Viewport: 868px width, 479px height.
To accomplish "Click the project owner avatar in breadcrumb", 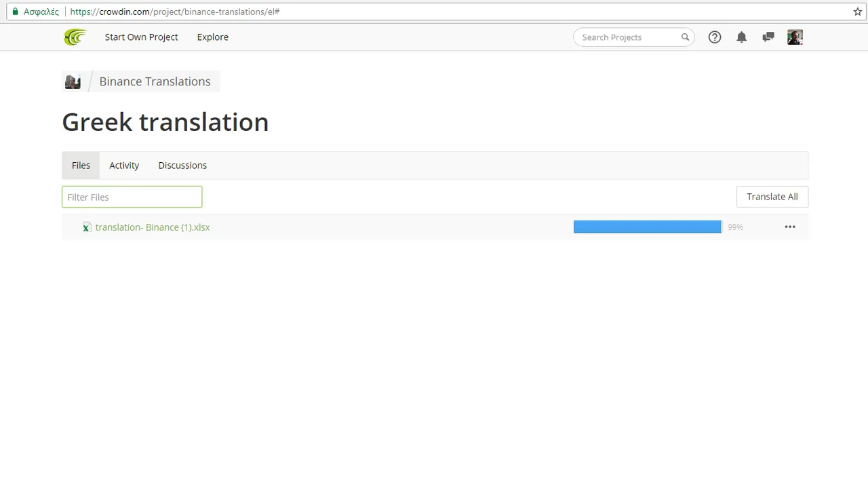I will (x=73, y=81).
